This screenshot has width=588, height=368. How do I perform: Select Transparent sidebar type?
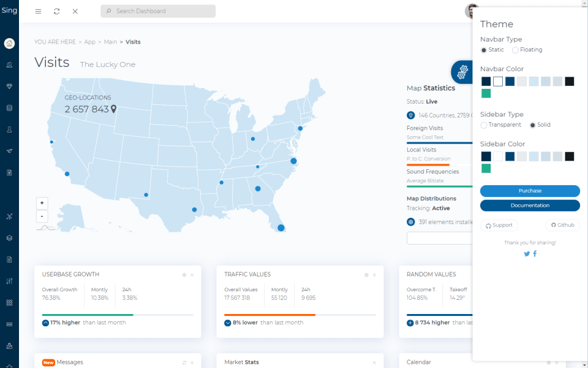(484, 125)
